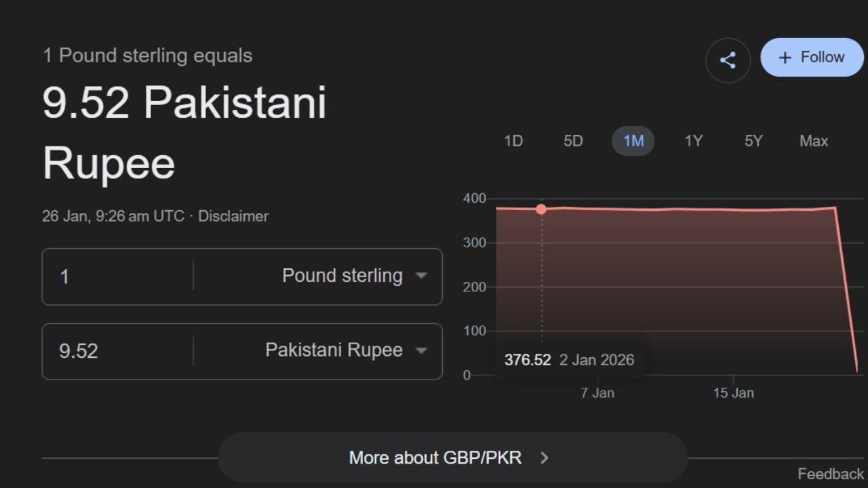
Task: Open More about GBP/PKR
Action: point(435,458)
